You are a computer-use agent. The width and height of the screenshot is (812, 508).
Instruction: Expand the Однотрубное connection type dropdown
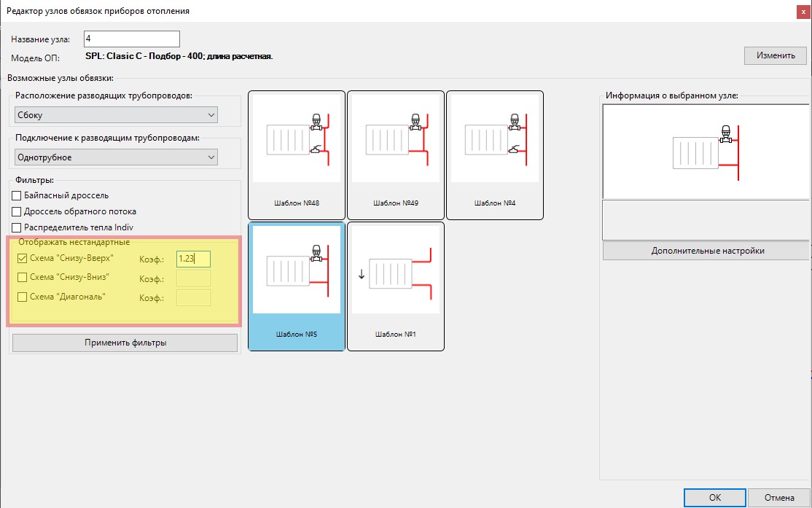point(117,157)
